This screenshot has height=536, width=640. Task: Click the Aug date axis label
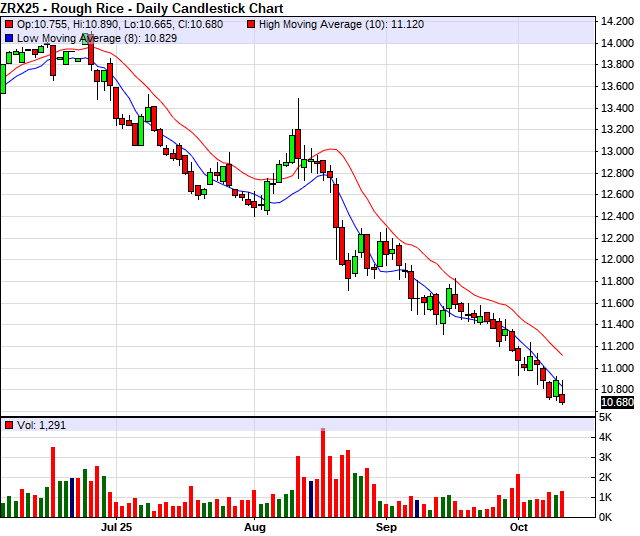[255, 525]
